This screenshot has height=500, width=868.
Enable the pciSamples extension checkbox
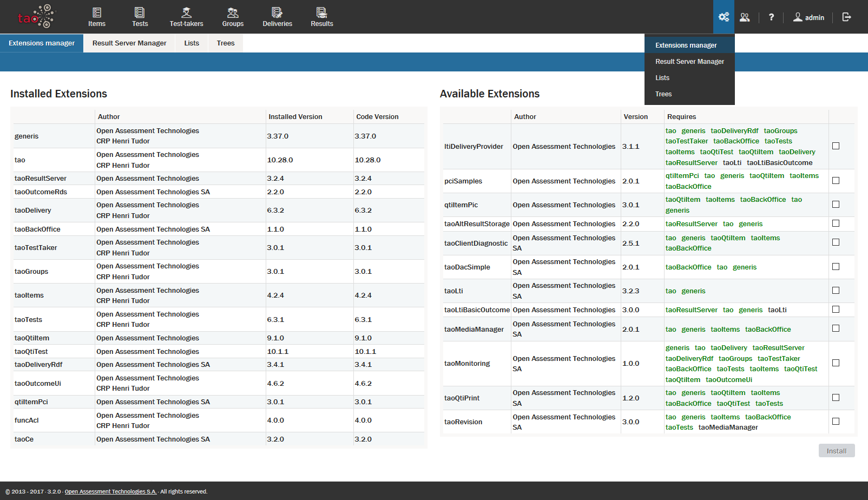[x=836, y=181]
